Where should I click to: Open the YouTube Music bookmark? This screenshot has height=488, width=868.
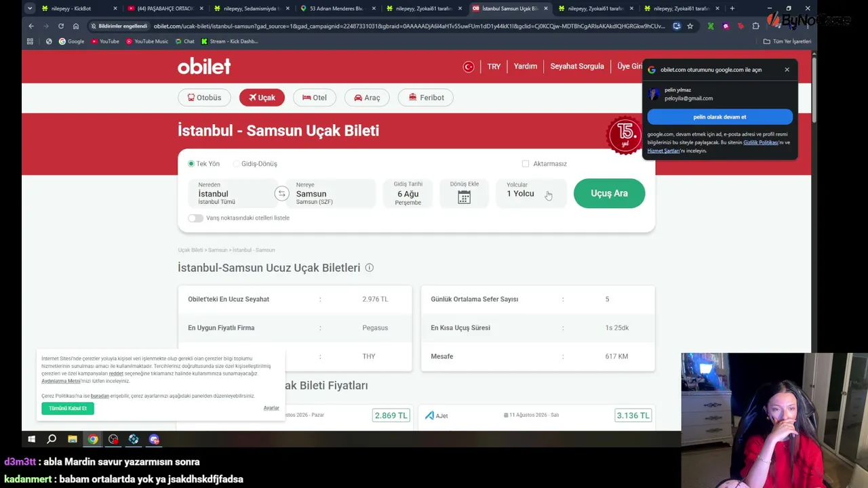tap(146, 41)
